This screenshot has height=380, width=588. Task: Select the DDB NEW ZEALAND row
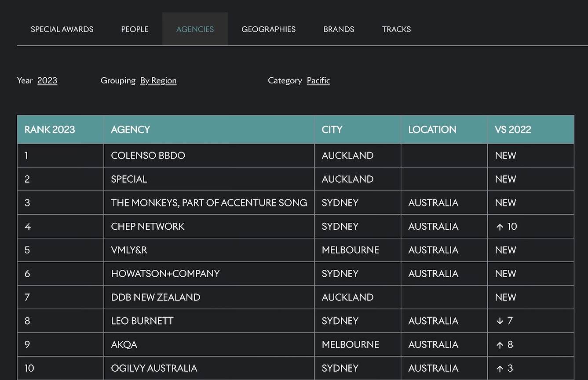(155, 297)
